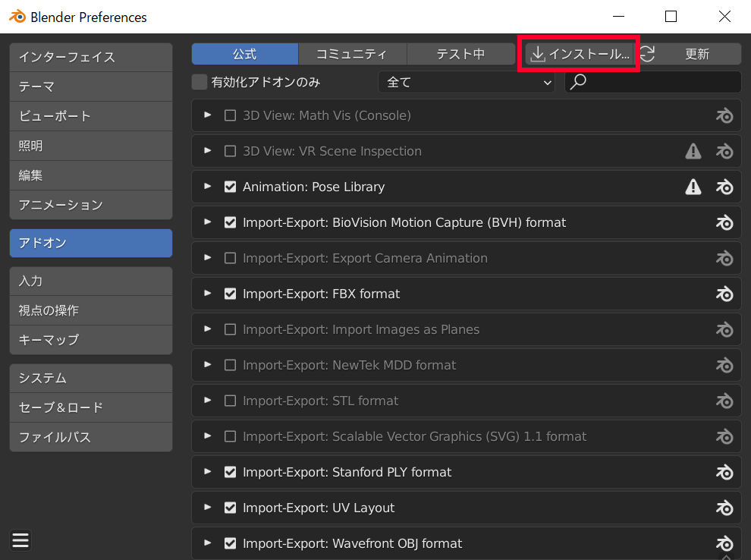The image size is (751, 560).
Task: Click the 更新 refresh button
Action: coord(690,54)
